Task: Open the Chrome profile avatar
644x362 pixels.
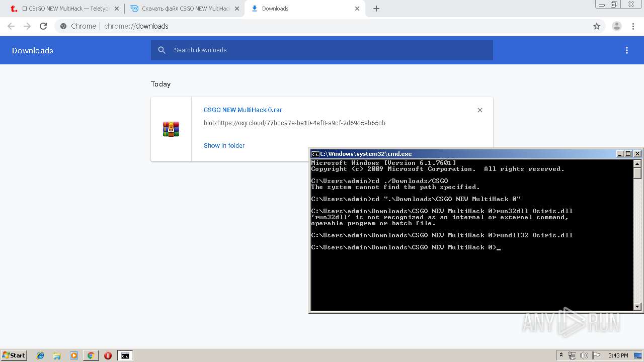Action: click(617, 26)
